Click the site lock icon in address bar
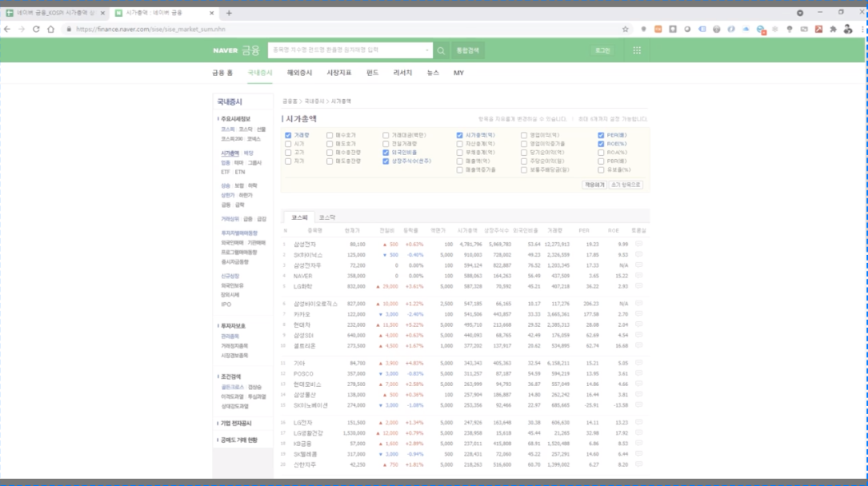 tap(69, 30)
